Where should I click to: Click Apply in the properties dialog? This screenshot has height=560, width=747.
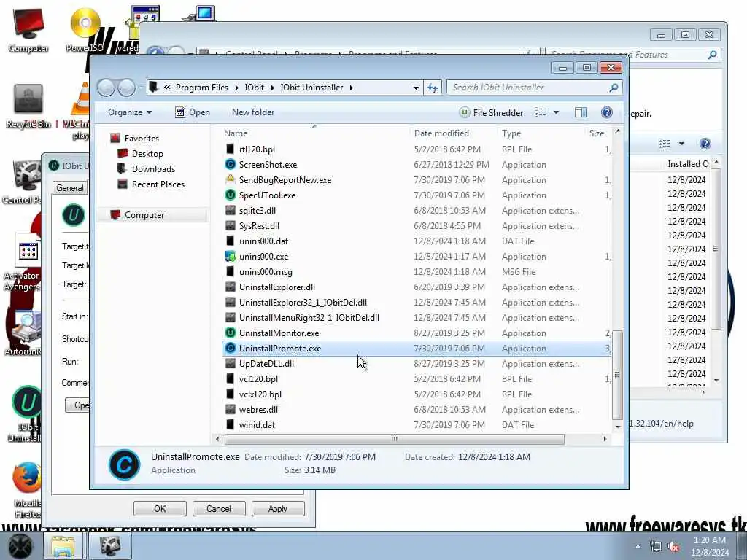[278, 508]
